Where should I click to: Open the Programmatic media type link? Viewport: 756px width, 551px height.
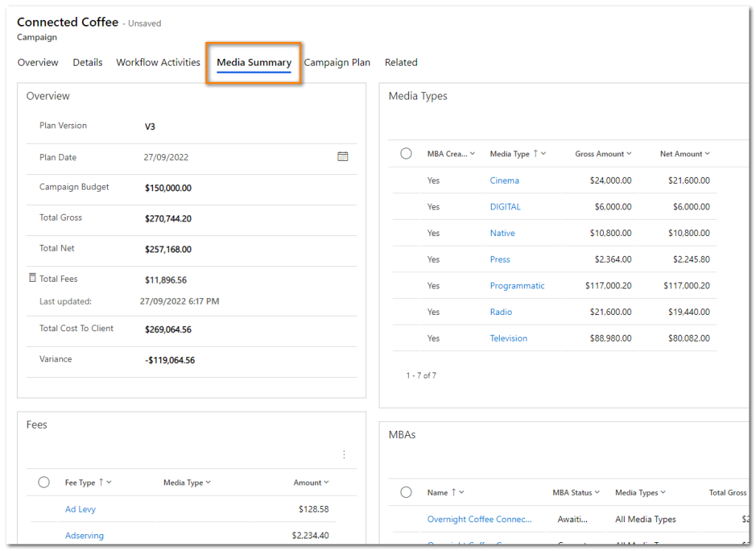coord(517,285)
